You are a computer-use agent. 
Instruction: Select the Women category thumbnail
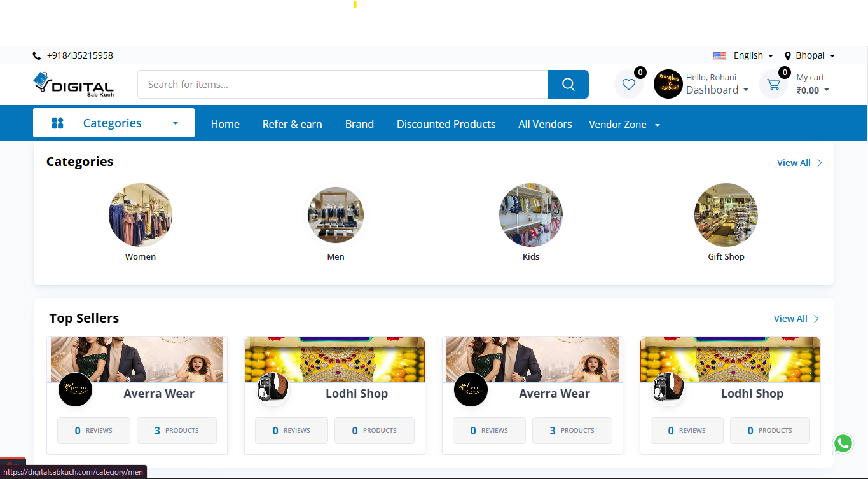pyautogui.click(x=141, y=215)
